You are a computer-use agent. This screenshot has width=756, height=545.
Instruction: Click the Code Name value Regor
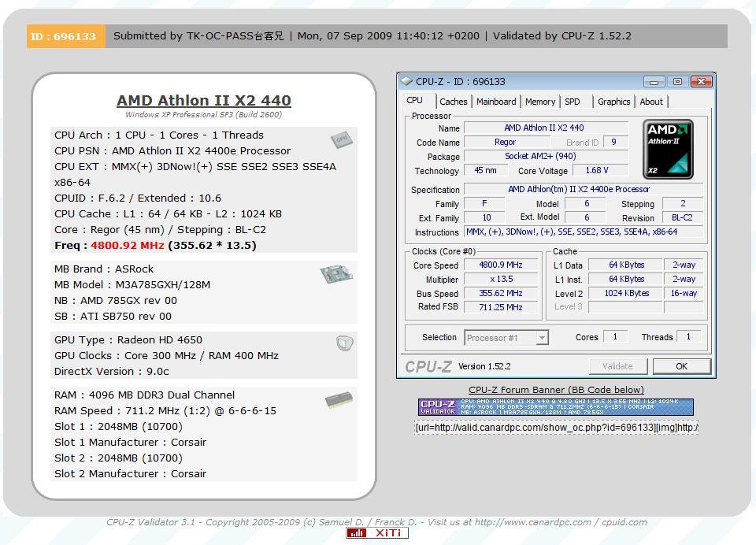click(x=506, y=142)
